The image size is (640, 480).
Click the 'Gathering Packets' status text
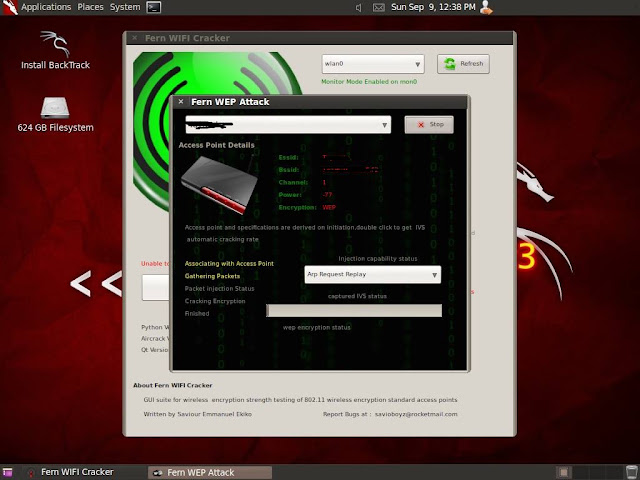[x=212, y=276]
